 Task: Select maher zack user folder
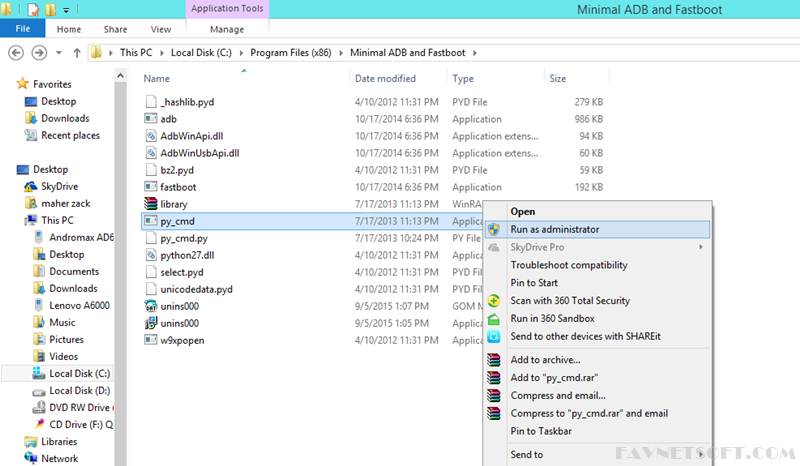coord(65,203)
